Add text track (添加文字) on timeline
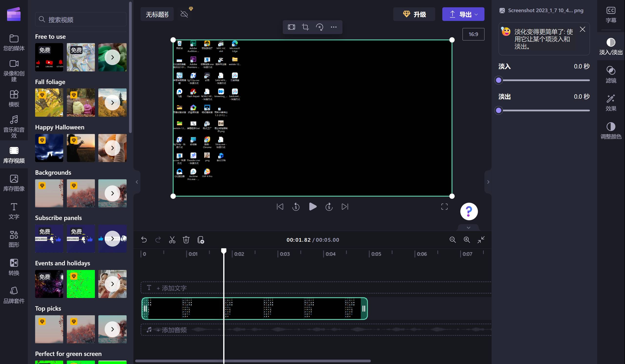The width and height of the screenshot is (625, 364). pyautogui.click(x=316, y=288)
